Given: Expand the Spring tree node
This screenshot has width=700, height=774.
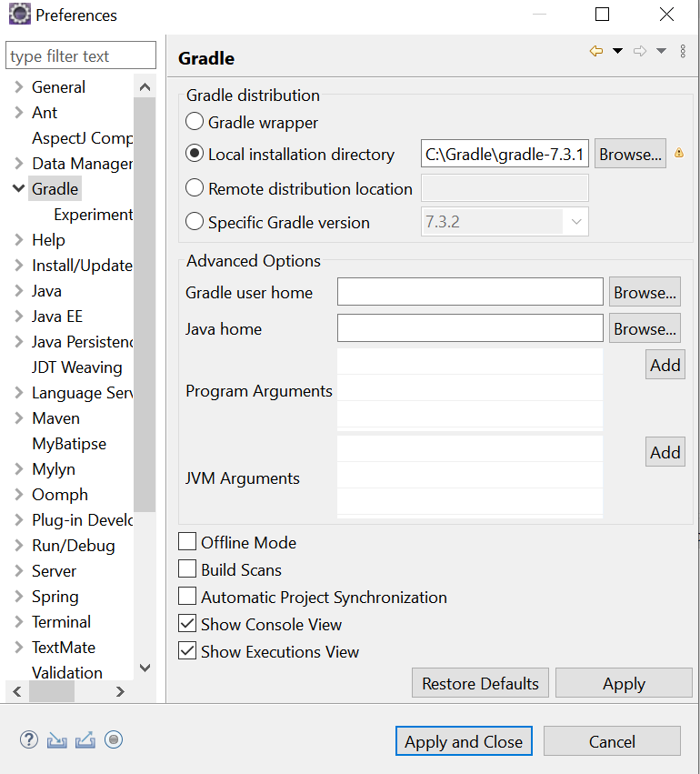Looking at the screenshot, I should (x=19, y=597).
